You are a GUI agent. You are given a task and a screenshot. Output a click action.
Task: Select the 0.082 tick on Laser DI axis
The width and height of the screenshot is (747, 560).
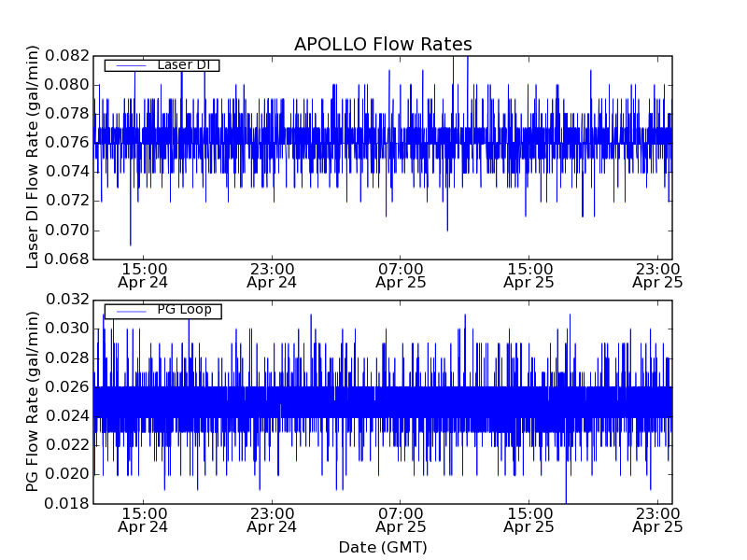pyautogui.click(x=67, y=56)
